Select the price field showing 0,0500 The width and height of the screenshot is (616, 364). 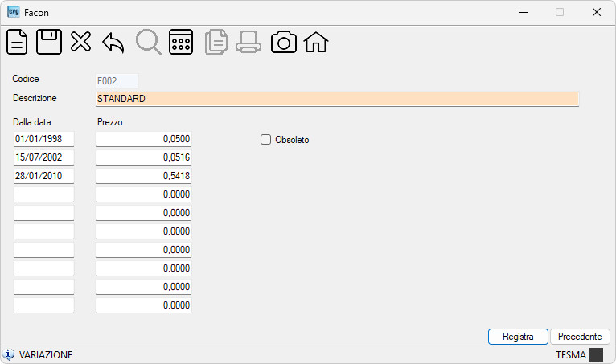click(143, 139)
